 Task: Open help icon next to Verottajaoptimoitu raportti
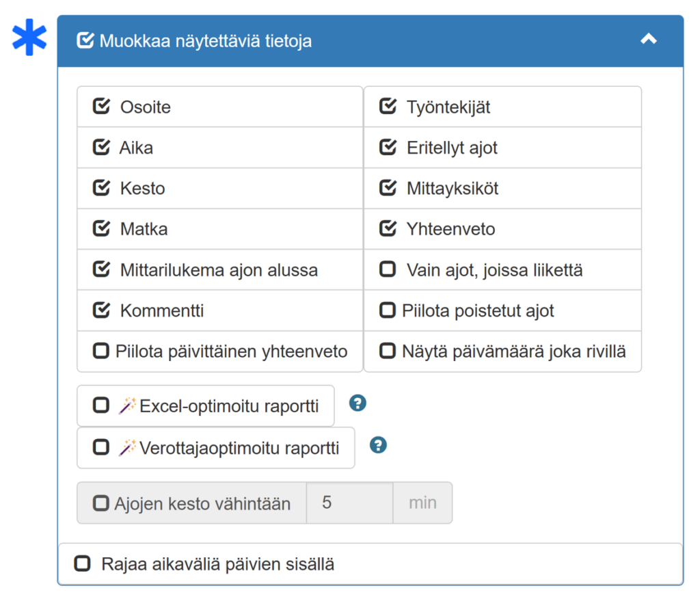coord(378,445)
